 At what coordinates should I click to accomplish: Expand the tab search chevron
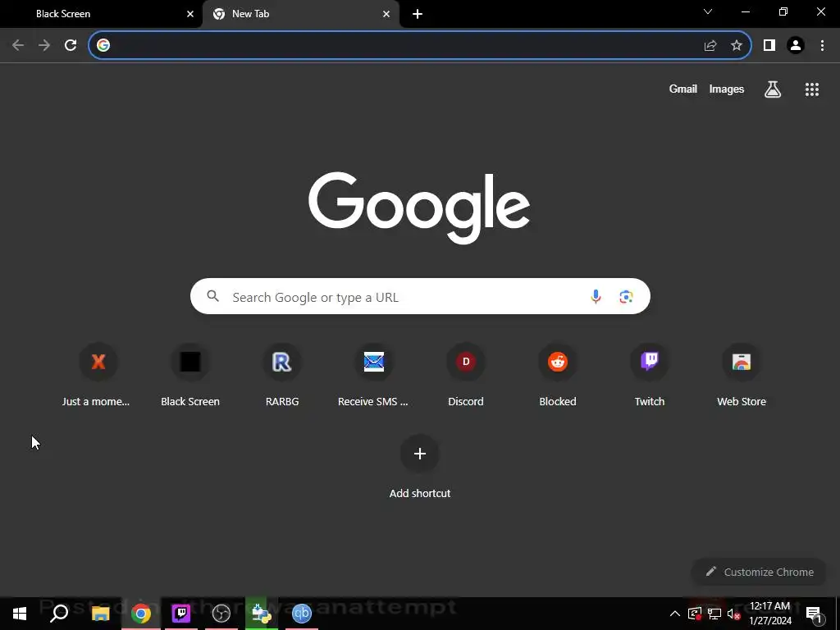708,11
